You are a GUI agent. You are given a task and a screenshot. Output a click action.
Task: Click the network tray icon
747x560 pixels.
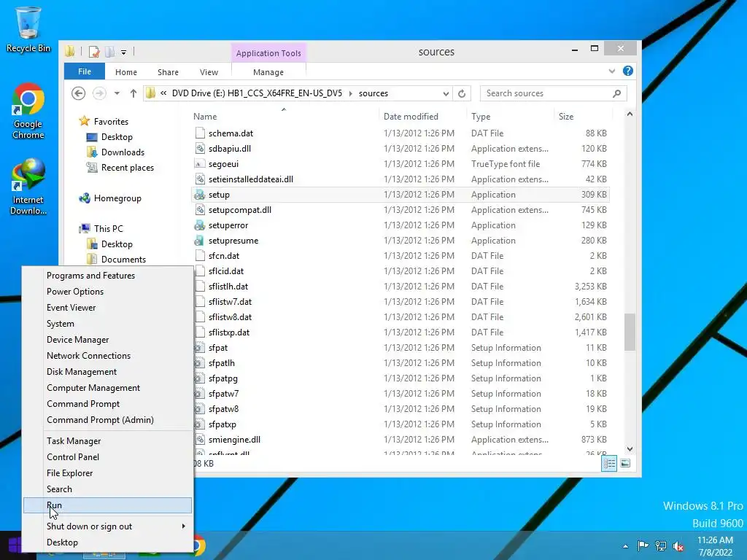[661, 545]
